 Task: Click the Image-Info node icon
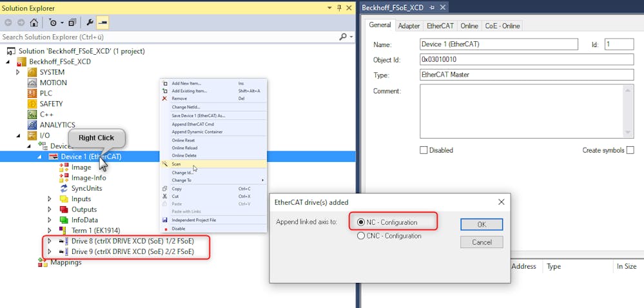click(64, 178)
